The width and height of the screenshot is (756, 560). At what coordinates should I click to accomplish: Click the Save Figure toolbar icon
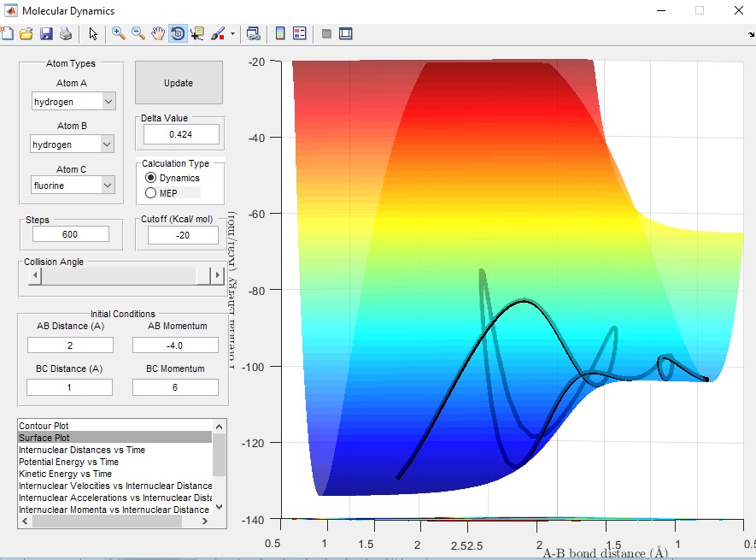click(x=46, y=34)
